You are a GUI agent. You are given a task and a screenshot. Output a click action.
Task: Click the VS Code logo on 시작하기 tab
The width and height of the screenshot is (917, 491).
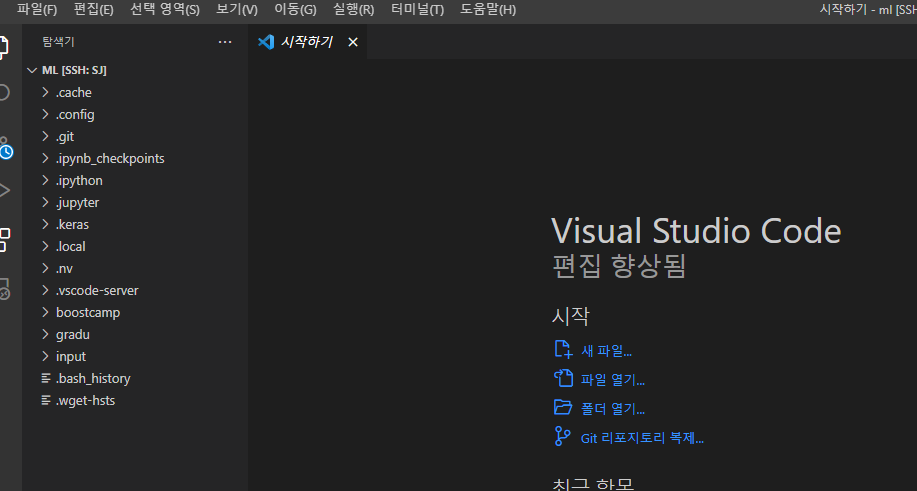click(266, 42)
